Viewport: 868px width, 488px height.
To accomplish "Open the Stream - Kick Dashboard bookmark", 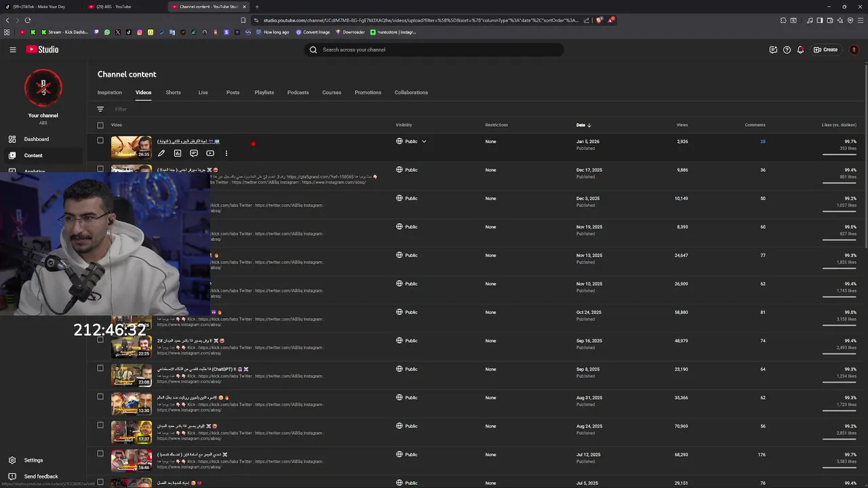I will pyautogui.click(x=64, y=32).
